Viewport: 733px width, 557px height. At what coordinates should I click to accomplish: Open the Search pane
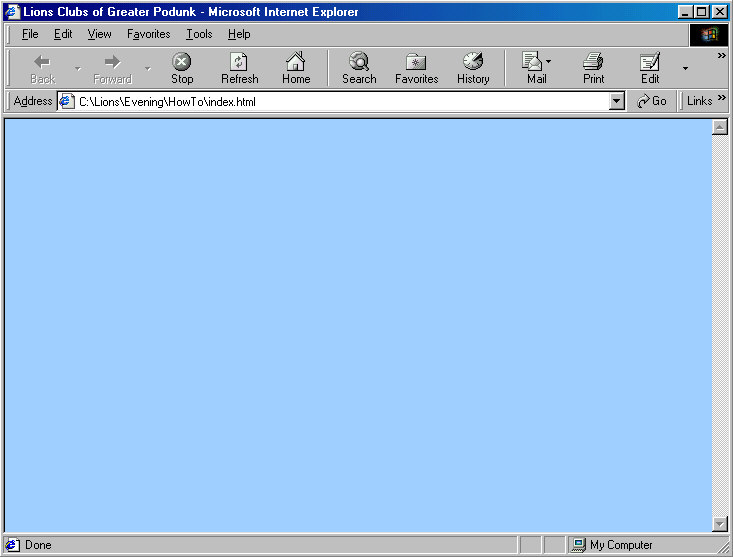pyautogui.click(x=359, y=68)
